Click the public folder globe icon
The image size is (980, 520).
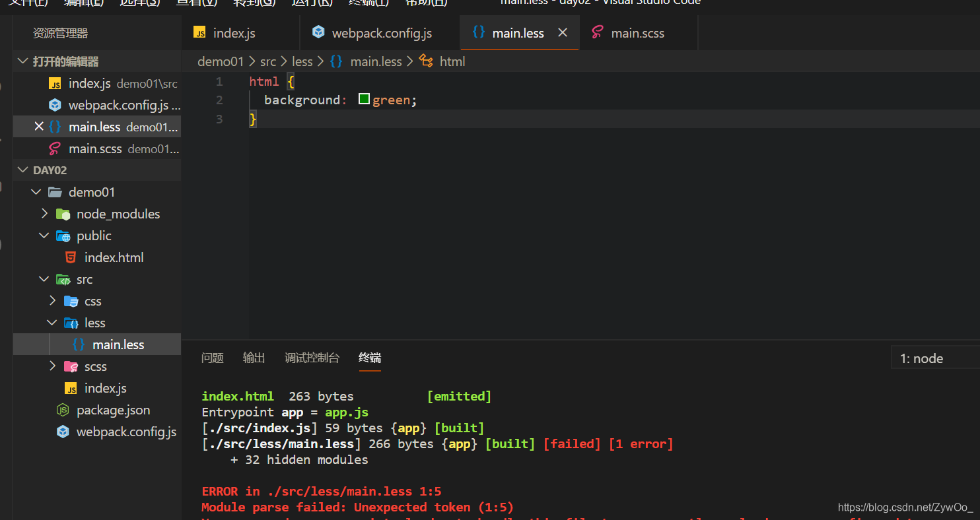click(63, 236)
